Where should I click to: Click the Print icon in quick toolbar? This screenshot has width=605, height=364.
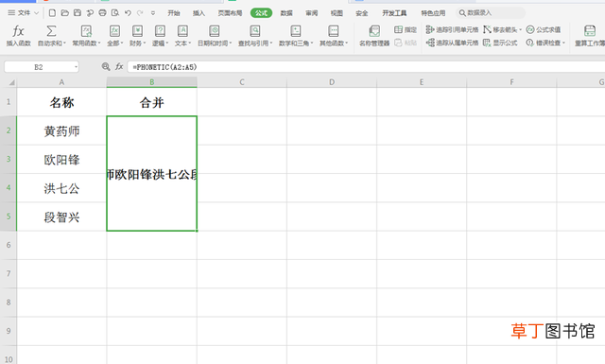pyautogui.click(x=102, y=13)
